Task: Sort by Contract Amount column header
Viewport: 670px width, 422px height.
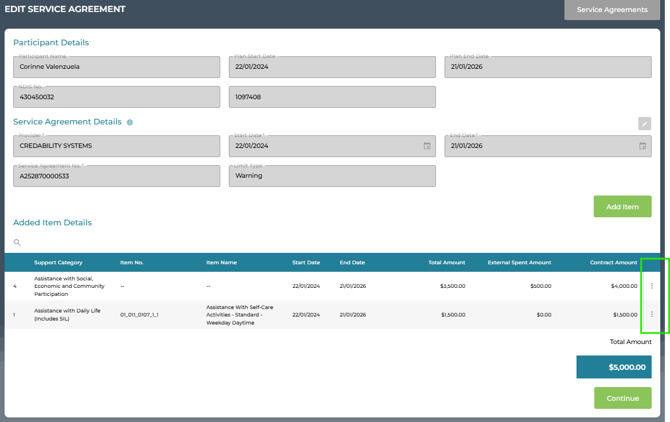Action: [x=613, y=263]
